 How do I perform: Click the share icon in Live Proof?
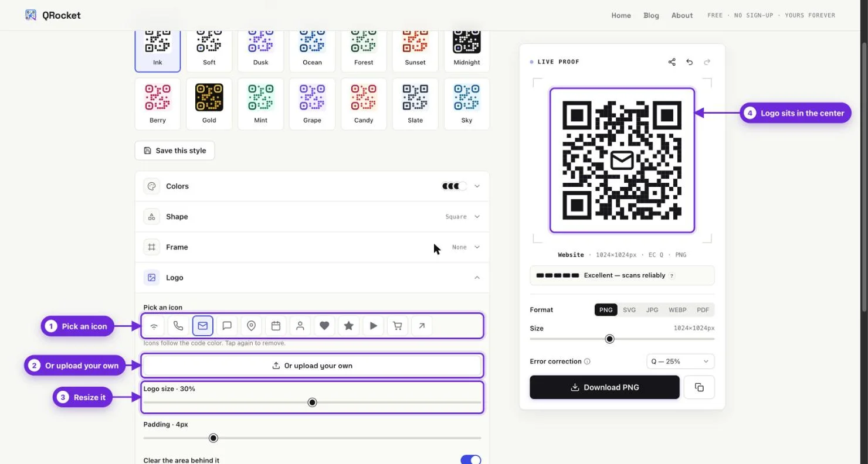pyautogui.click(x=672, y=62)
